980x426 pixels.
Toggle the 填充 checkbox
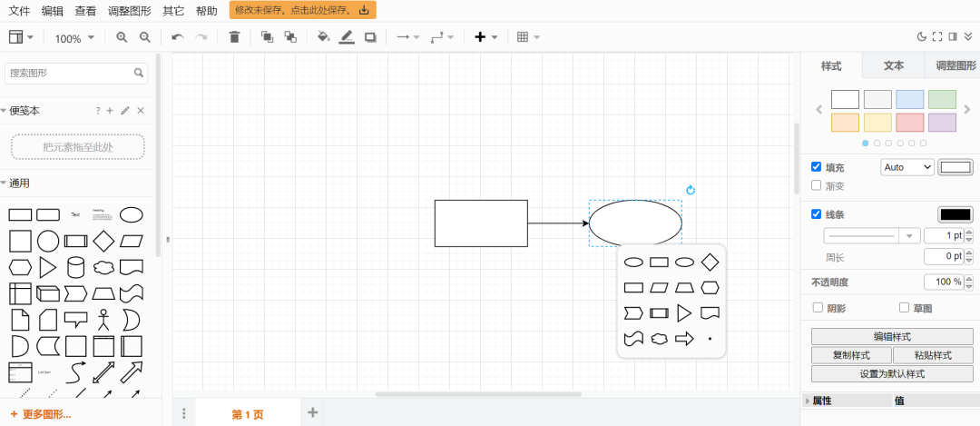(816, 167)
